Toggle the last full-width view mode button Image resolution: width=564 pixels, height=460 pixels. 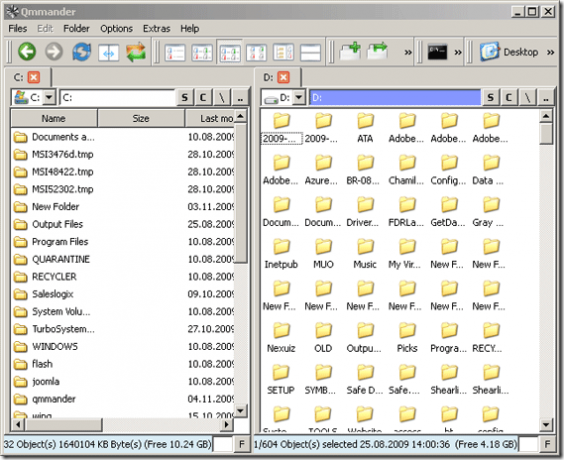[310, 53]
